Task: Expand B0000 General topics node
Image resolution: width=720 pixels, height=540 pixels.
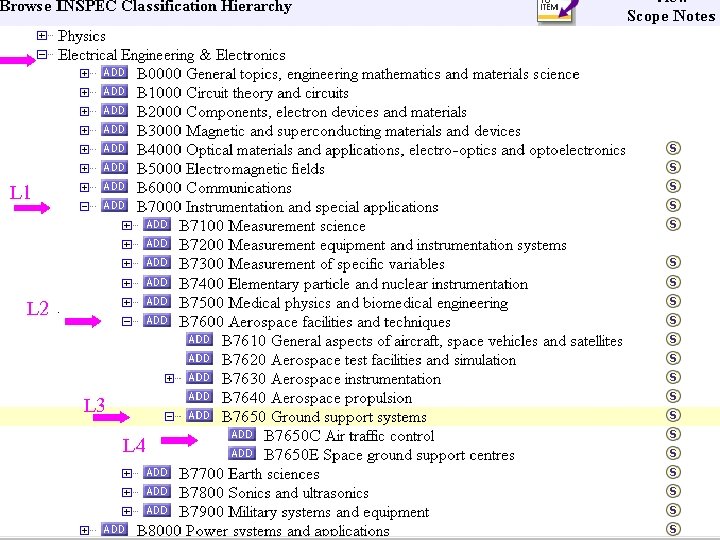Action: point(84,73)
